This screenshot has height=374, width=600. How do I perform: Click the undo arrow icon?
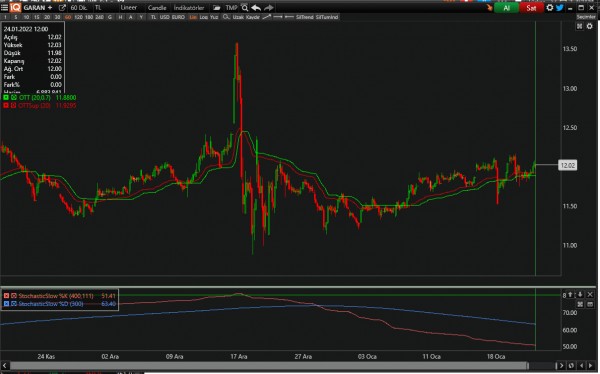pos(256,8)
